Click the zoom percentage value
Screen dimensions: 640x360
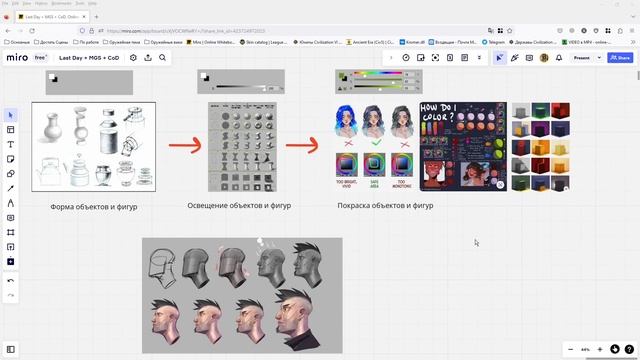(x=585, y=349)
